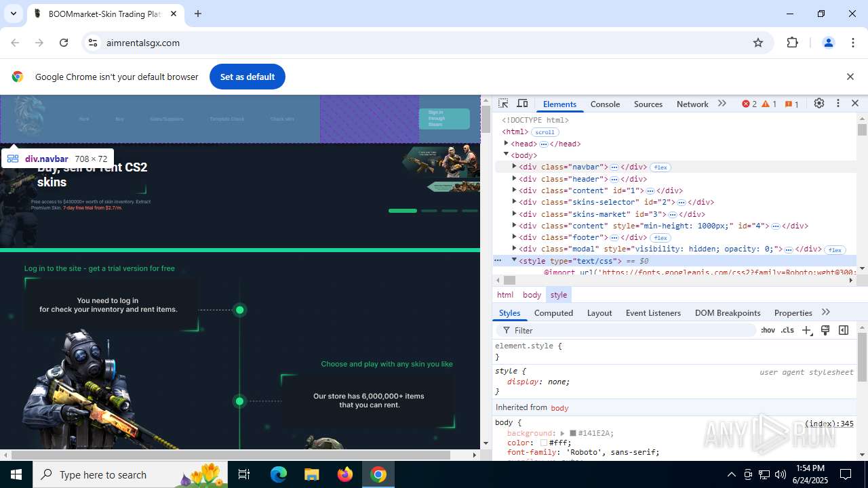Launch Microsoft Edge from the taskbar
The image size is (868, 488).
pyautogui.click(x=279, y=474)
